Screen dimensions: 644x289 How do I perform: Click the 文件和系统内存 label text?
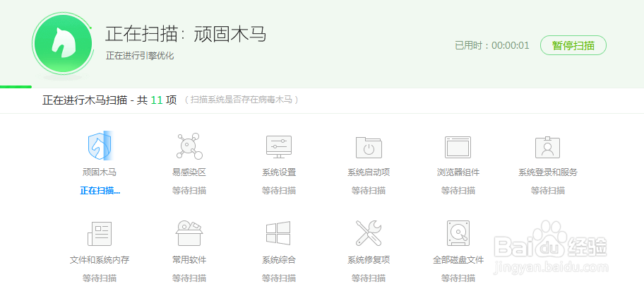click(100, 260)
